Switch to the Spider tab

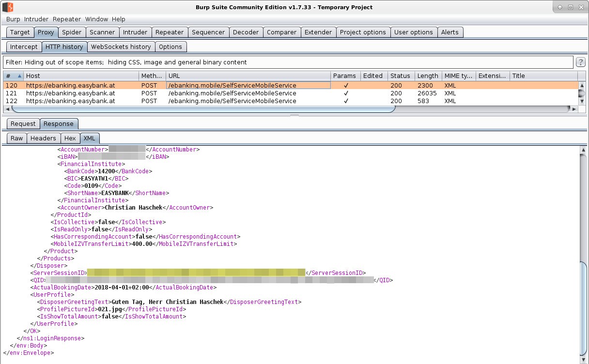pyautogui.click(x=72, y=32)
